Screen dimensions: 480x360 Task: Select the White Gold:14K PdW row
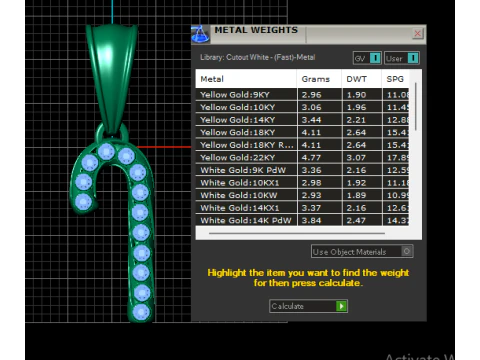pos(302,220)
